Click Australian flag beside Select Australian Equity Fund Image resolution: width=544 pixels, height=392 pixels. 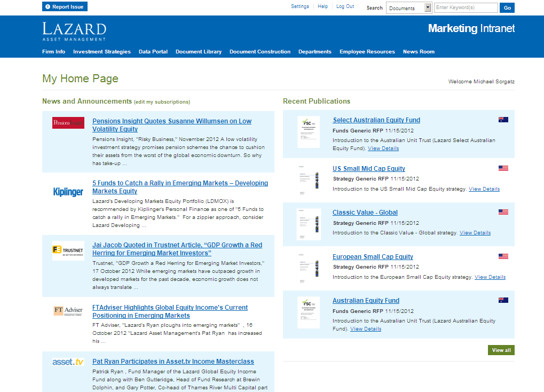tap(503, 120)
